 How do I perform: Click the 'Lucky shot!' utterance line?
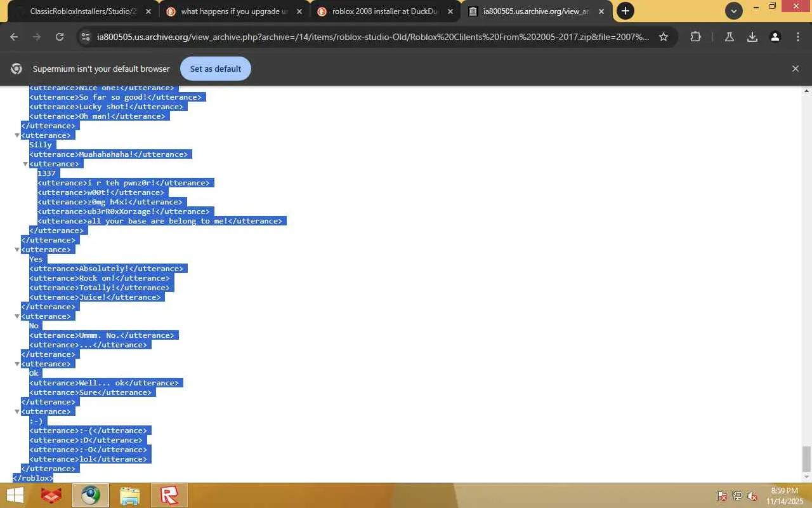click(107, 107)
